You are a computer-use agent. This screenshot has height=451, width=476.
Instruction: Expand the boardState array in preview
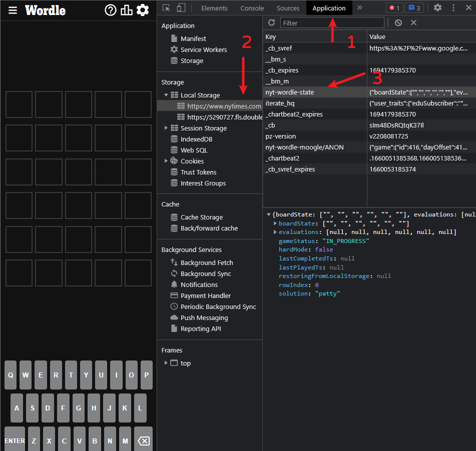[275, 223]
